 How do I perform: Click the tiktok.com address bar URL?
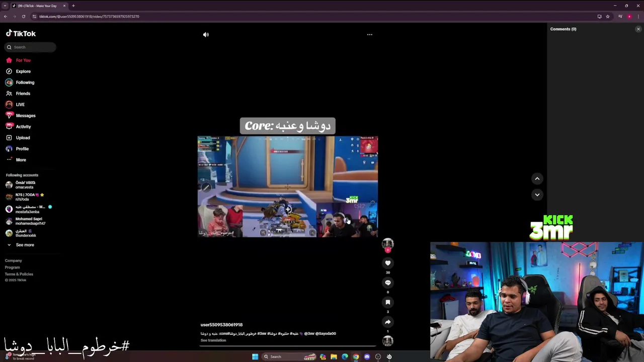pos(89,17)
